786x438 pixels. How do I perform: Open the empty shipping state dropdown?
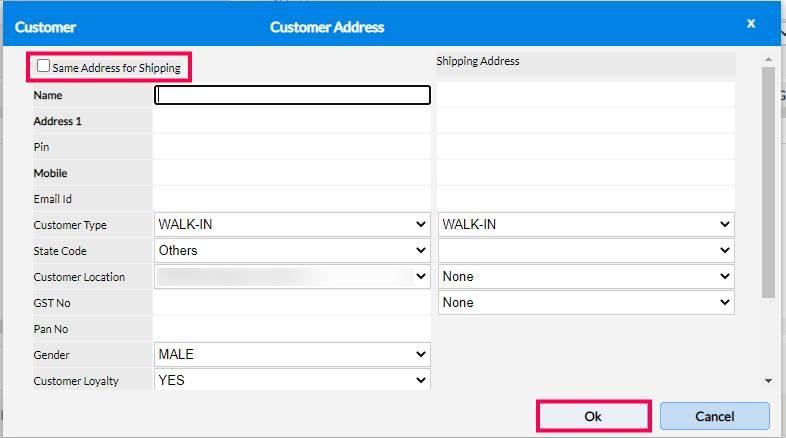click(586, 251)
